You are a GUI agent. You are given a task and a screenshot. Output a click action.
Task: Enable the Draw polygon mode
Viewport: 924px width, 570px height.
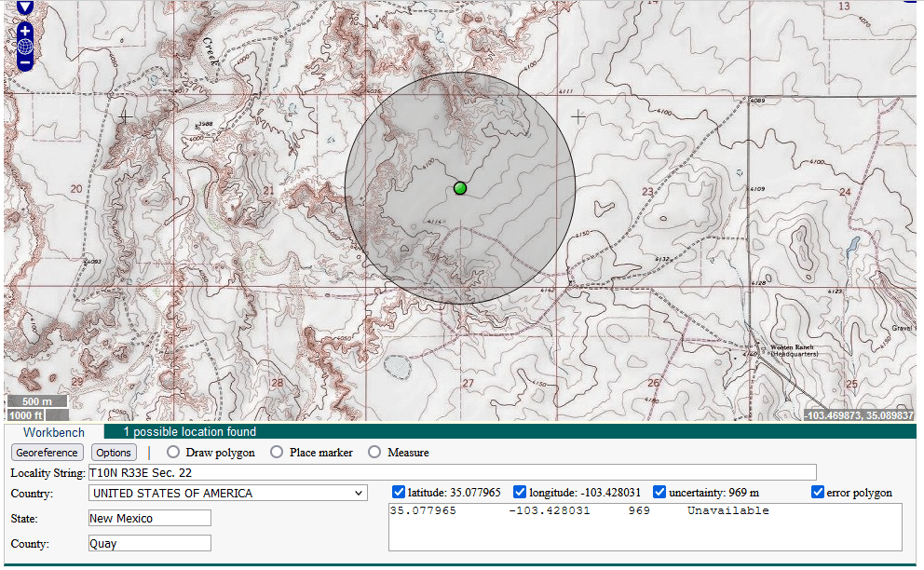click(172, 452)
